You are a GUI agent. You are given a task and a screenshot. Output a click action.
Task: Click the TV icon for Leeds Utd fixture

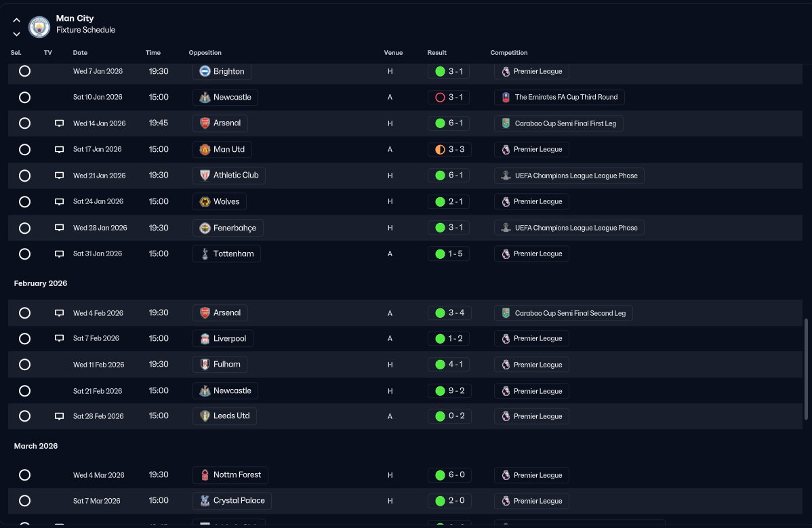tap(60, 416)
